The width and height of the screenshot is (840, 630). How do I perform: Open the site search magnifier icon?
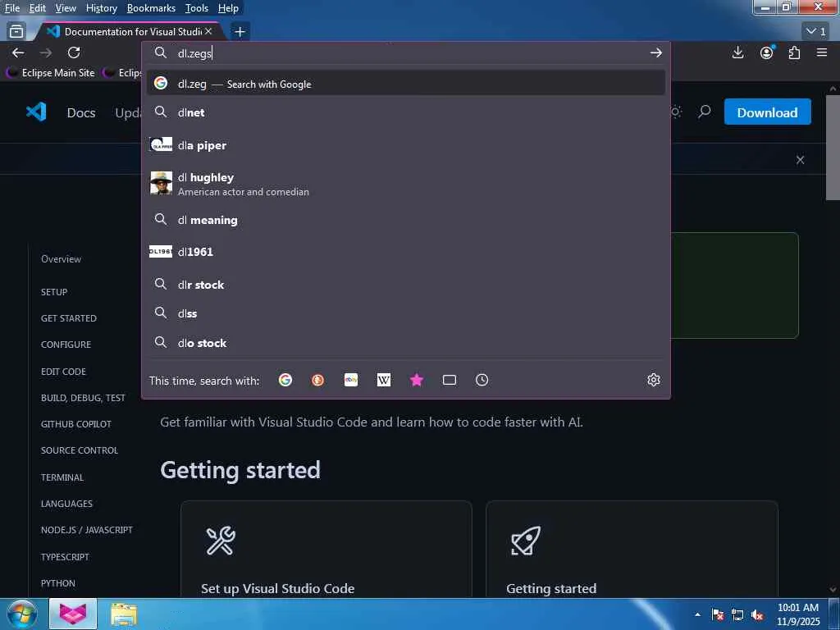pos(705,112)
